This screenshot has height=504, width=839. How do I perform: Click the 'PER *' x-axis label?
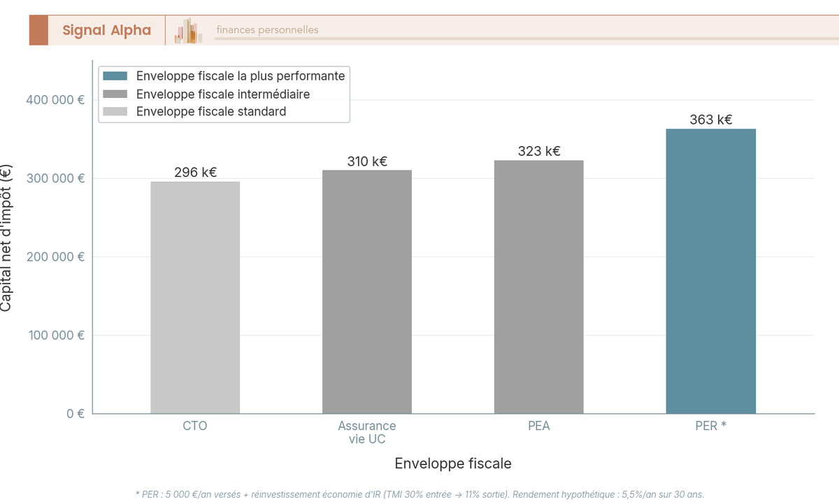(x=711, y=426)
